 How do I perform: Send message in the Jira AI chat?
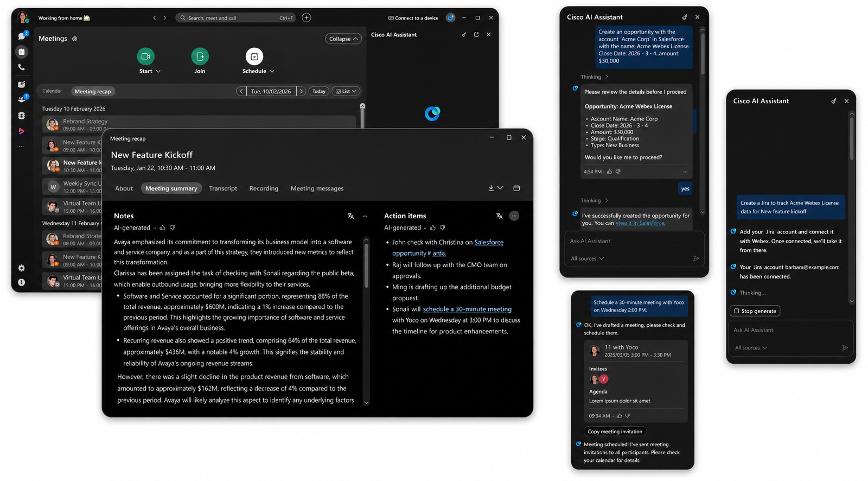tap(845, 347)
